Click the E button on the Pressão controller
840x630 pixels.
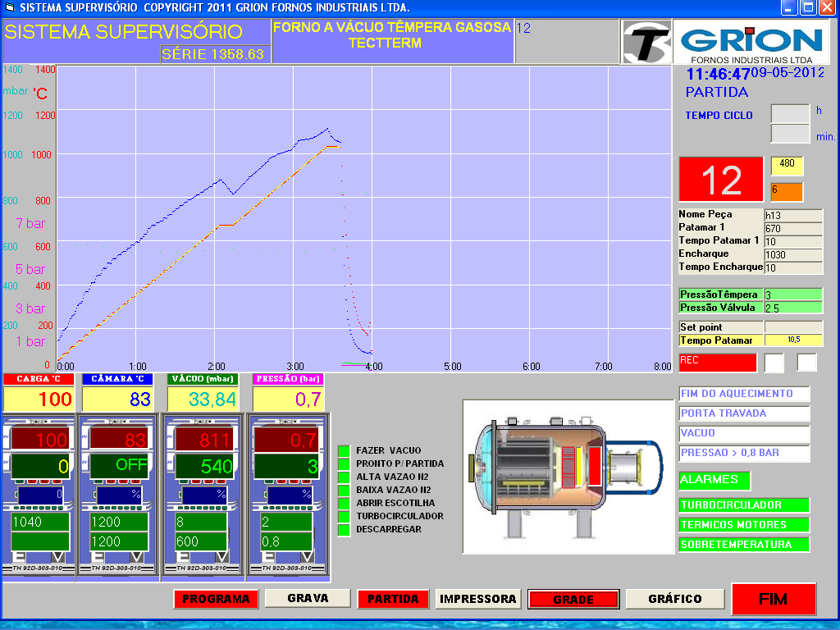tap(270, 557)
